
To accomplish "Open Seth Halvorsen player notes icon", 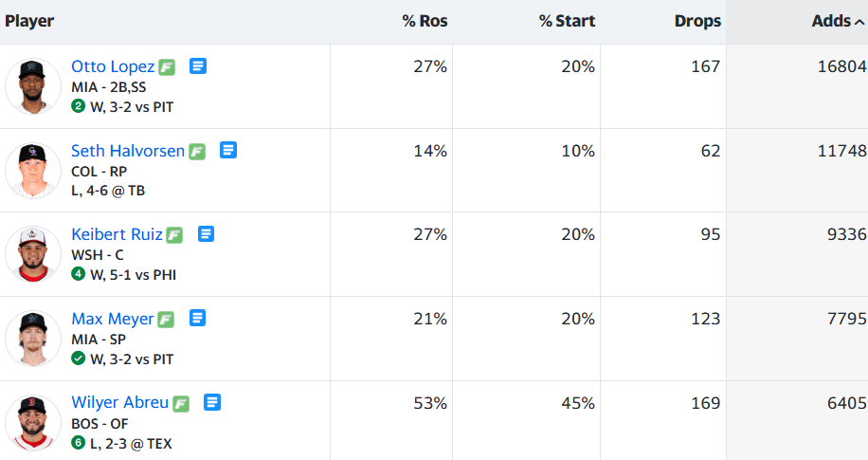I will click(x=228, y=150).
